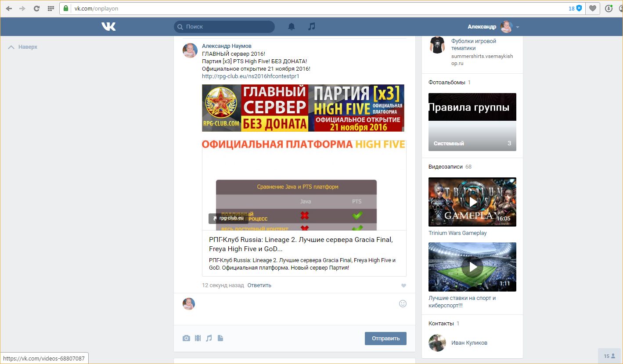Open the Trinium Wars Gameplay title link

point(457,233)
